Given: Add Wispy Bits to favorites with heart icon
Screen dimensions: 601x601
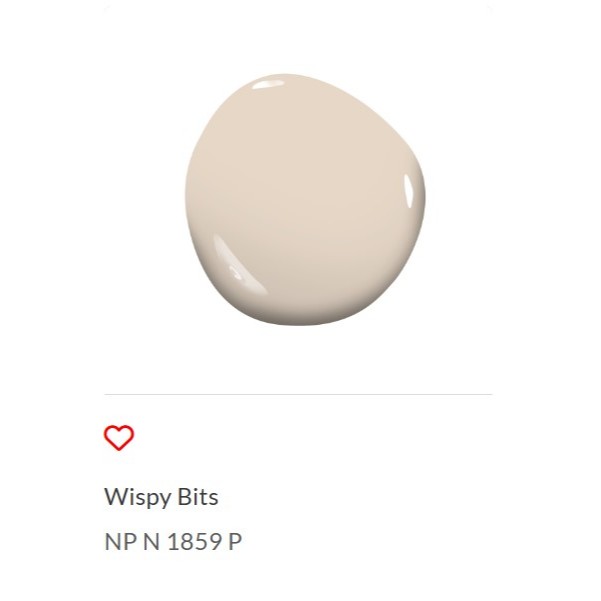Looking at the screenshot, I should point(119,438).
